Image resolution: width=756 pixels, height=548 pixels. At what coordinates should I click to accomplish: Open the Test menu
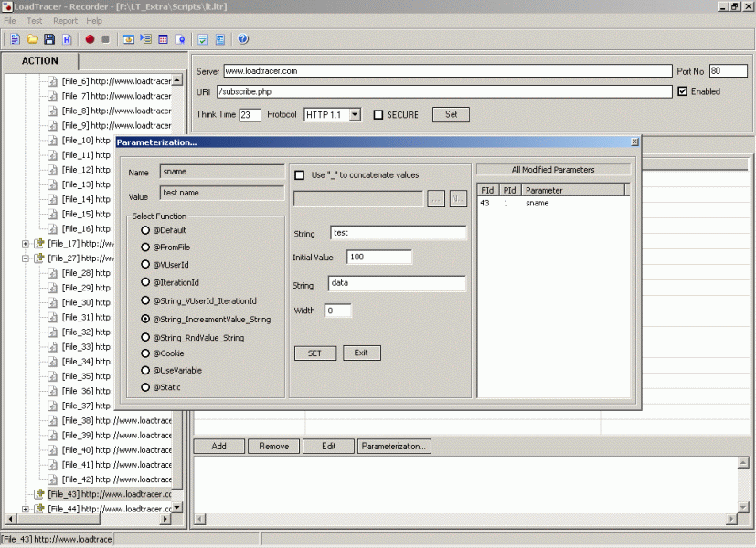pos(35,20)
